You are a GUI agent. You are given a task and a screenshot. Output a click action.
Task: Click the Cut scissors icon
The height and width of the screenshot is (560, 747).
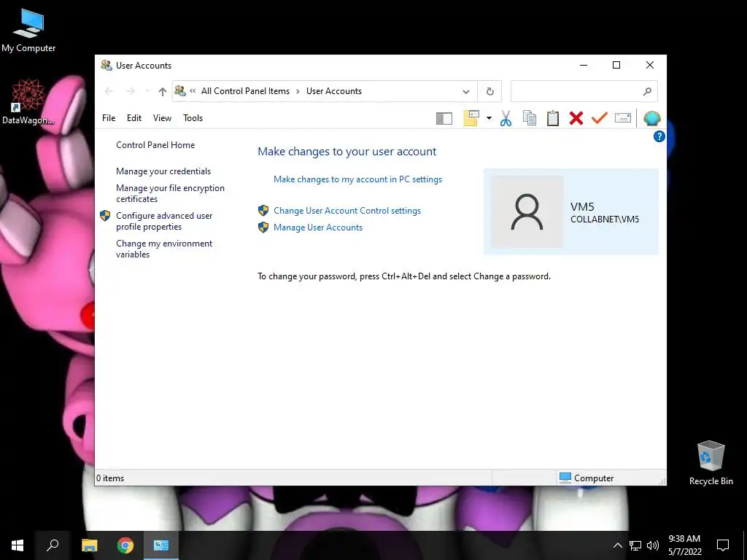click(506, 118)
